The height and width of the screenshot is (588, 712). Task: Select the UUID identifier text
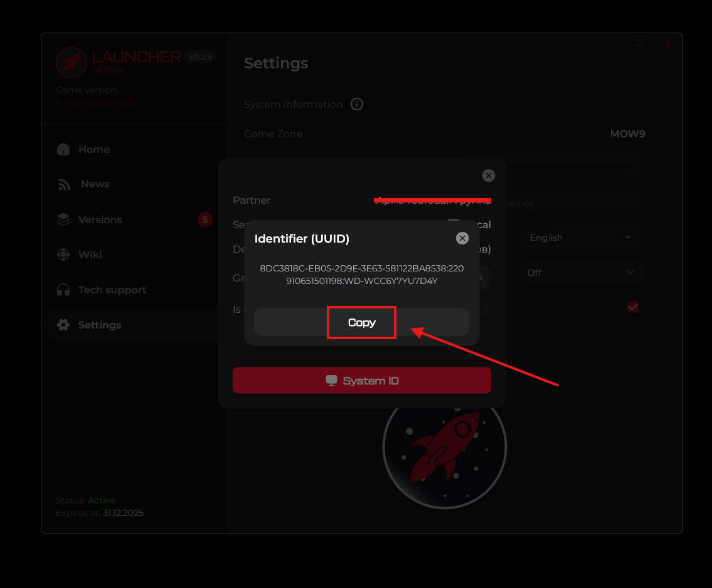[x=361, y=275]
